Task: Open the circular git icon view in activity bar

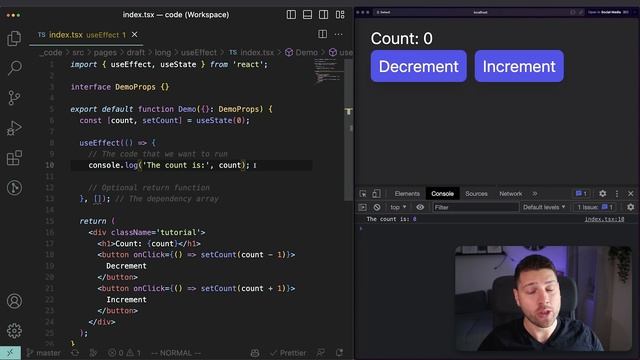Action: click(14, 188)
